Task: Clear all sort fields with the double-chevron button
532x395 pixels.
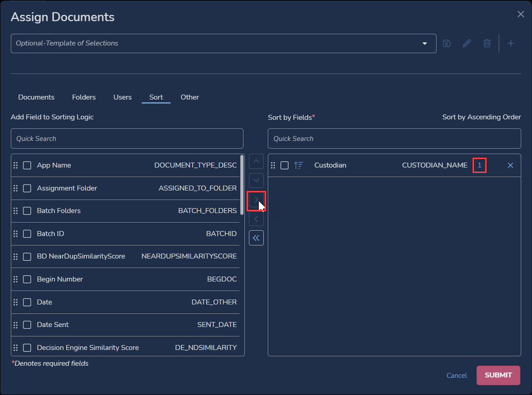Action: pos(256,237)
